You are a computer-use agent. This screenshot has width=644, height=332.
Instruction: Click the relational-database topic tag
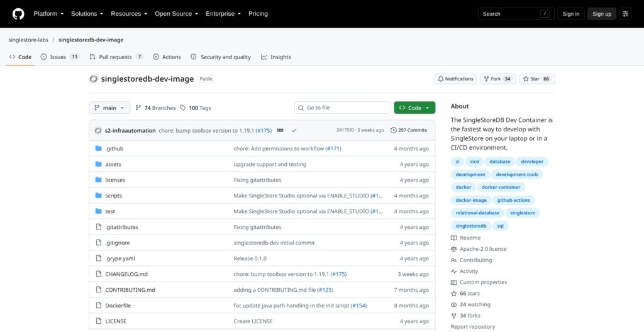click(477, 213)
